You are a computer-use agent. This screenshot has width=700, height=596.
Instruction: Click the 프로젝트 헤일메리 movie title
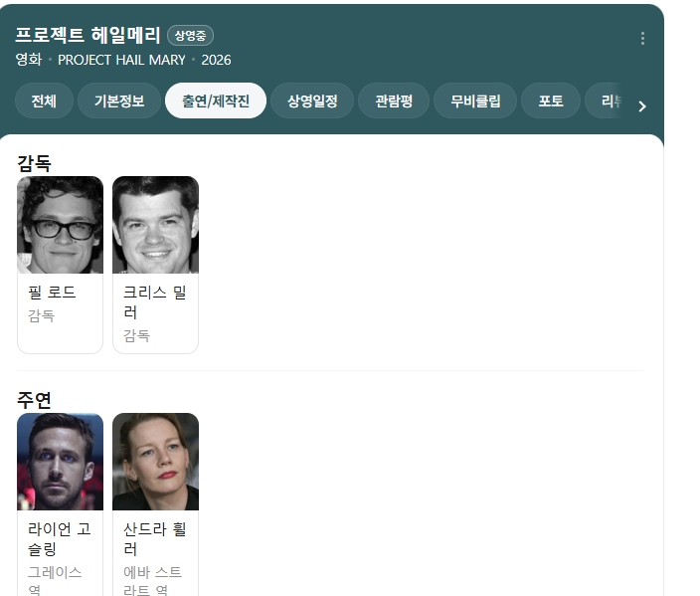pos(87,35)
